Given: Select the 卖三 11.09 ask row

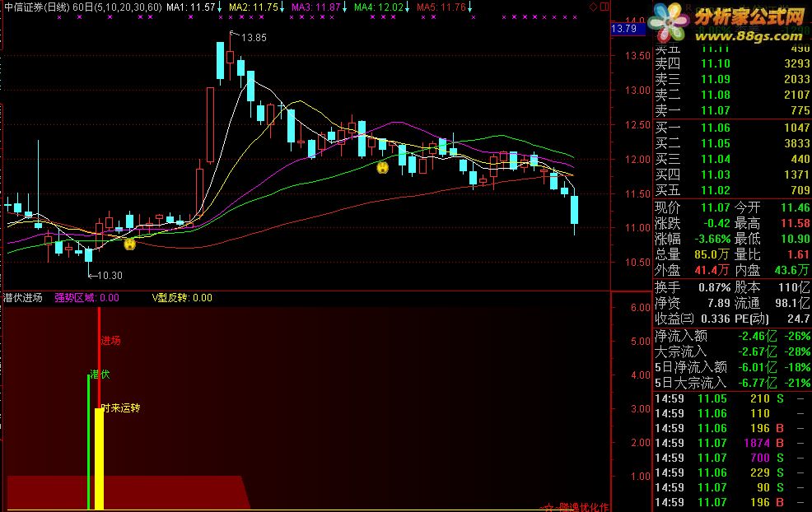Looking at the screenshot, I should [732, 79].
